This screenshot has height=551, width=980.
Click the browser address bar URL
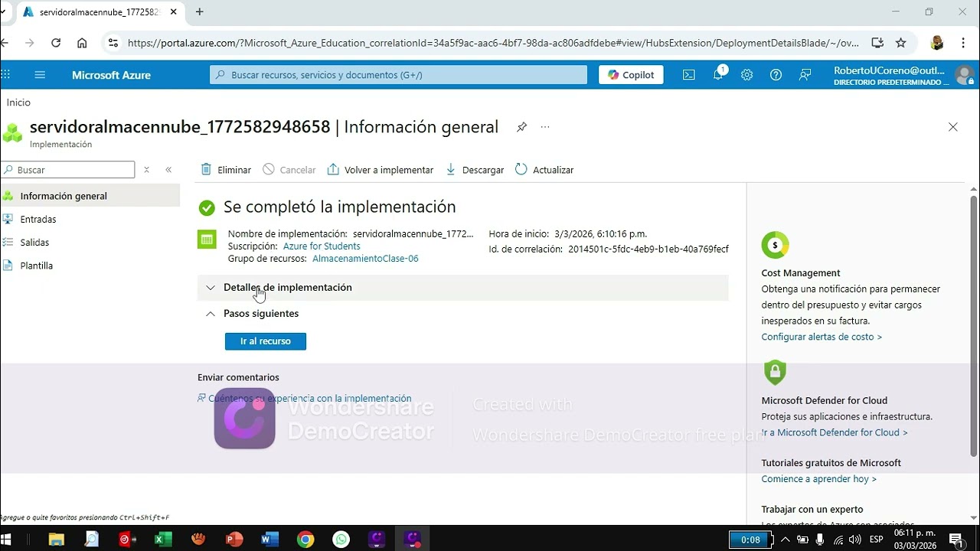pos(493,43)
